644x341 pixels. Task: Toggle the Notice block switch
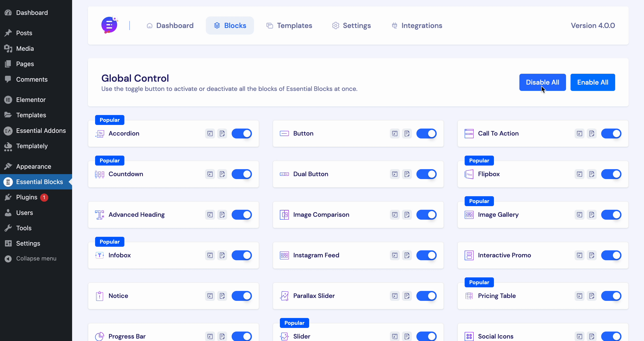242,296
